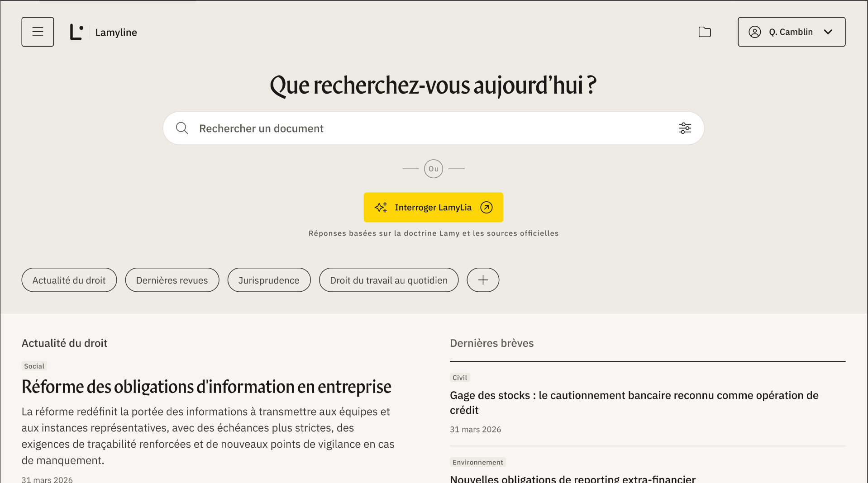Image resolution: width=868 pixels, height=483 pixels.
Task: Click the Actualité du droit section heading
Action: [x=64, y=343]
